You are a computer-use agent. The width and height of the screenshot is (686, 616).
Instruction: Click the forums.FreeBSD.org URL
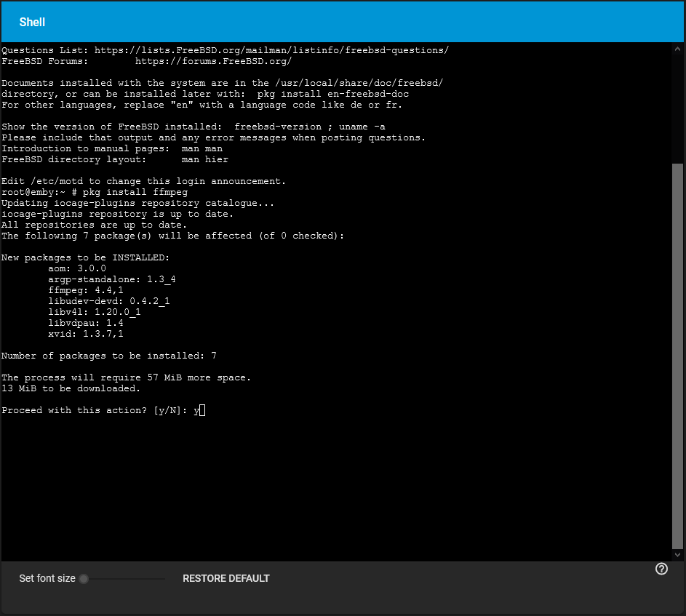tap(213, 61)
